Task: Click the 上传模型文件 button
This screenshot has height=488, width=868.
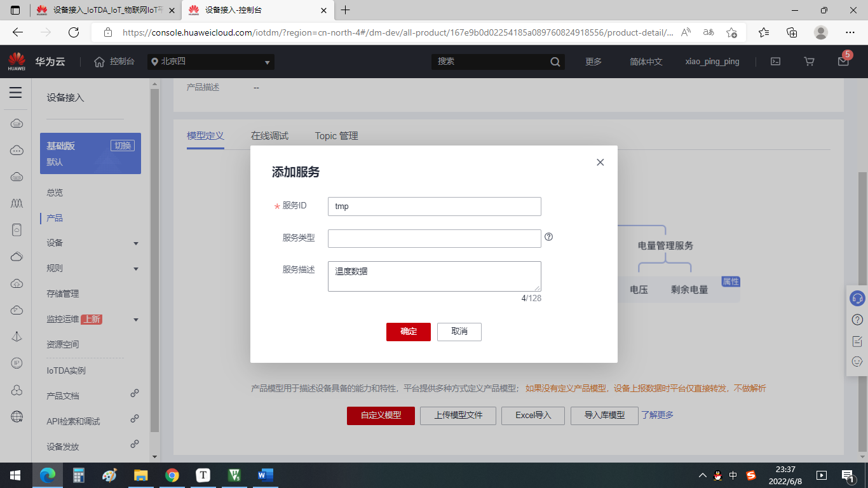Action: (x=458, y=416)
